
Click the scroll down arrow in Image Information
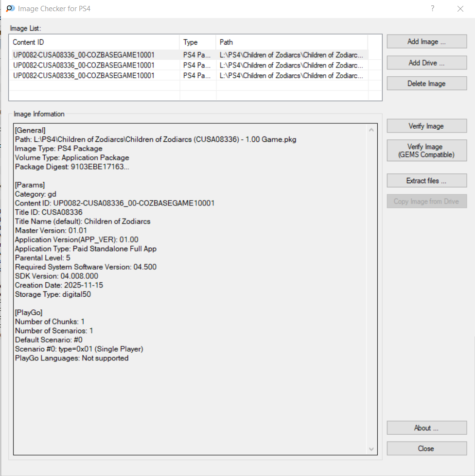coord(372,449)
